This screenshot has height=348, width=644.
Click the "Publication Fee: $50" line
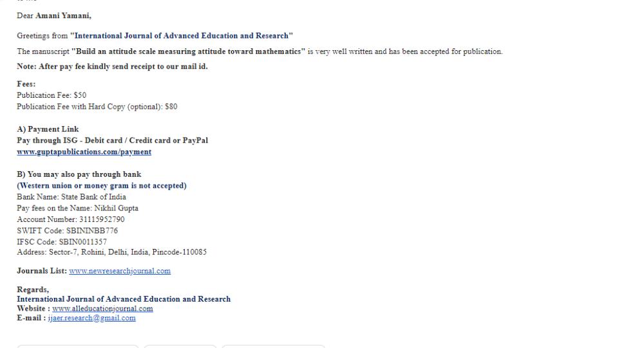tap(52, 95)
